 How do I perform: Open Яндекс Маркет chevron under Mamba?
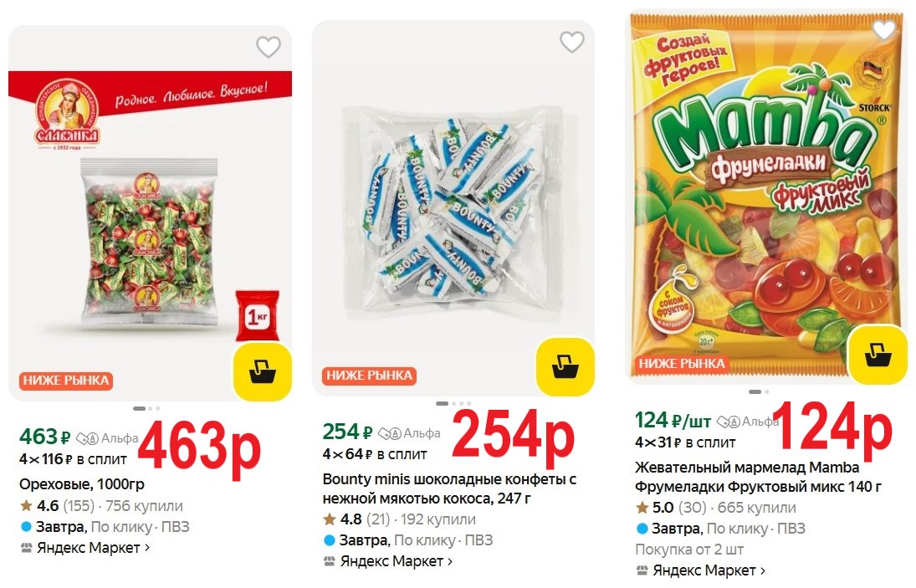click(763, 571)
